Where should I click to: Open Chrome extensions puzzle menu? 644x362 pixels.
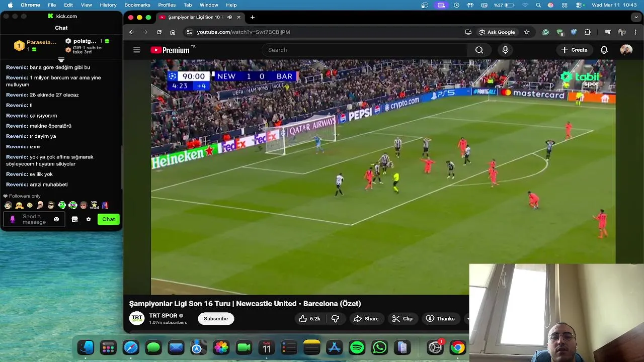(587, 32)
